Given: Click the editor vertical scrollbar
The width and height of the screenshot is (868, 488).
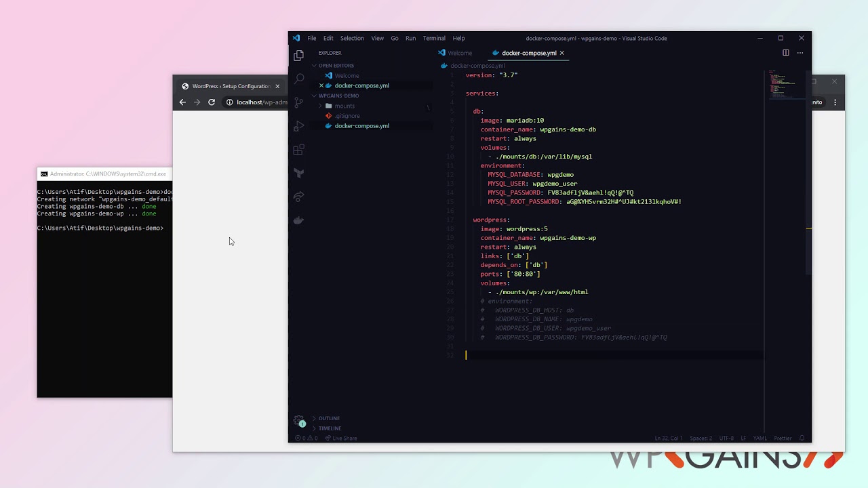Looking at the screenshot, I should point(808,171).
